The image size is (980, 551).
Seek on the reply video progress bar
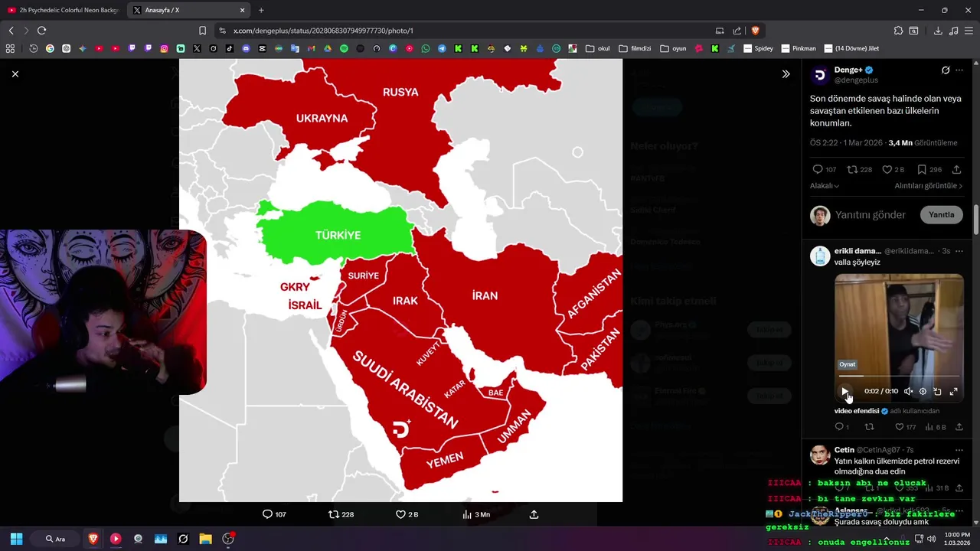[899, 377]
